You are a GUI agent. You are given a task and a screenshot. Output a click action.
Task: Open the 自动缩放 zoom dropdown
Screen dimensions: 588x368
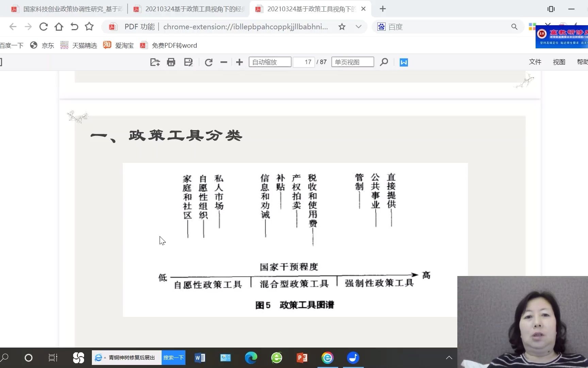tap(270, 62)
